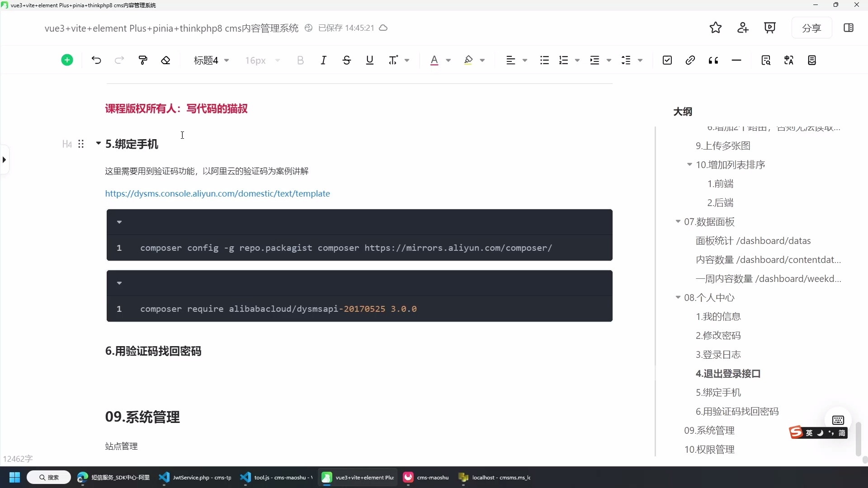
Task: Click the 分享 share button
Action: click(811, 28)
